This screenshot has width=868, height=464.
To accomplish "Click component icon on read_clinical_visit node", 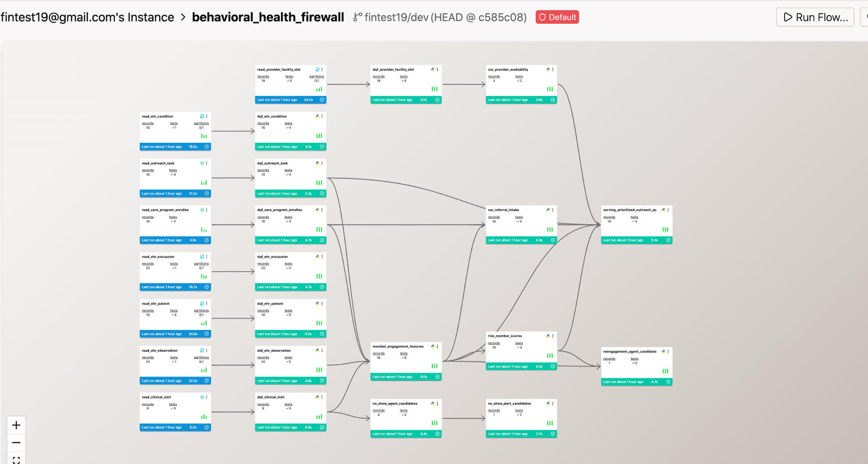I will [202, 397].
